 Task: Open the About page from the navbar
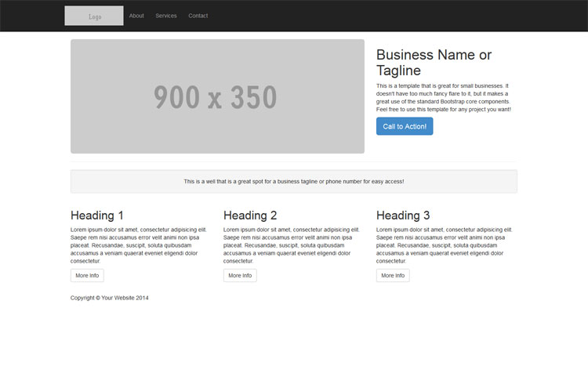click(136, 16)
